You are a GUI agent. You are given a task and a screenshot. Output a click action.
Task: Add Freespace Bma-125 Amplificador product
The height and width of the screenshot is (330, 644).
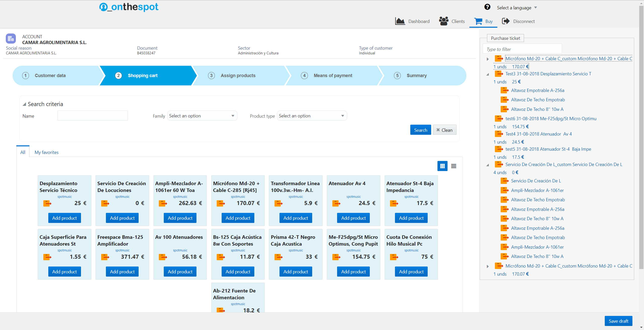pos(122,272)
